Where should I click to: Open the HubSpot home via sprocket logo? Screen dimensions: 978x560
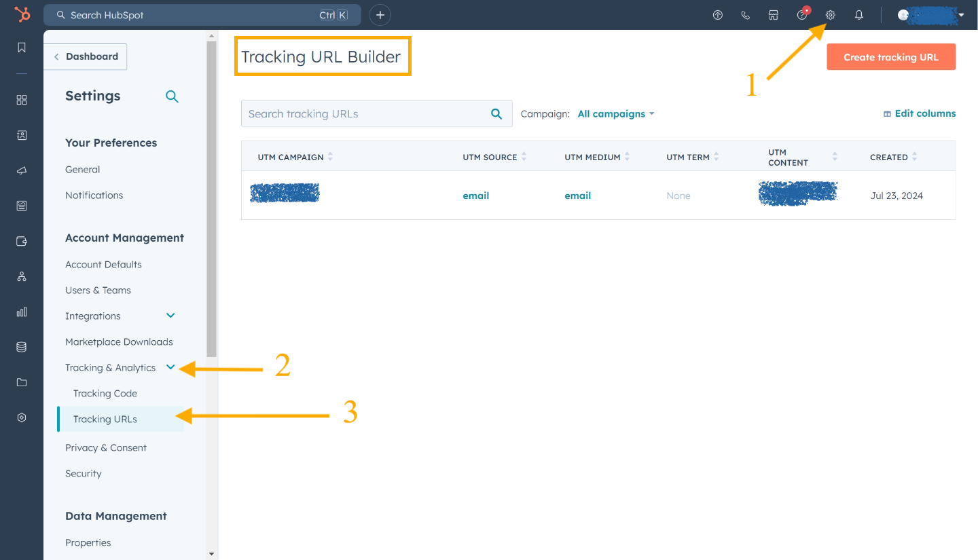tap(21, 14)
